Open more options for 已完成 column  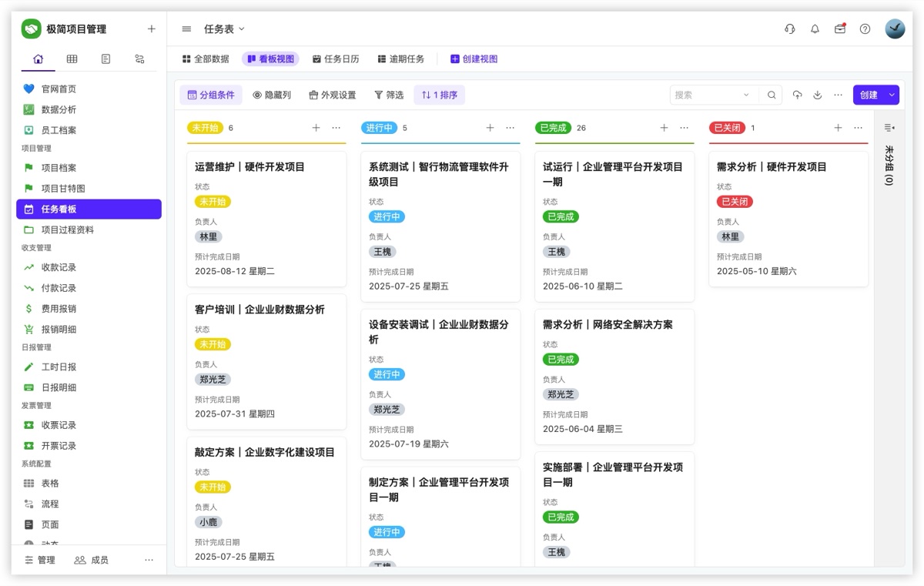coord(684,128)
